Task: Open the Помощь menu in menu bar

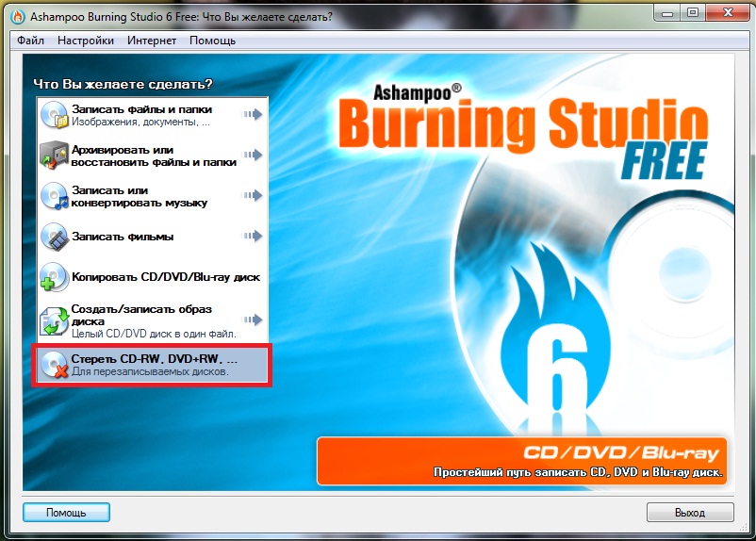Action: click(x=212, y=41)
